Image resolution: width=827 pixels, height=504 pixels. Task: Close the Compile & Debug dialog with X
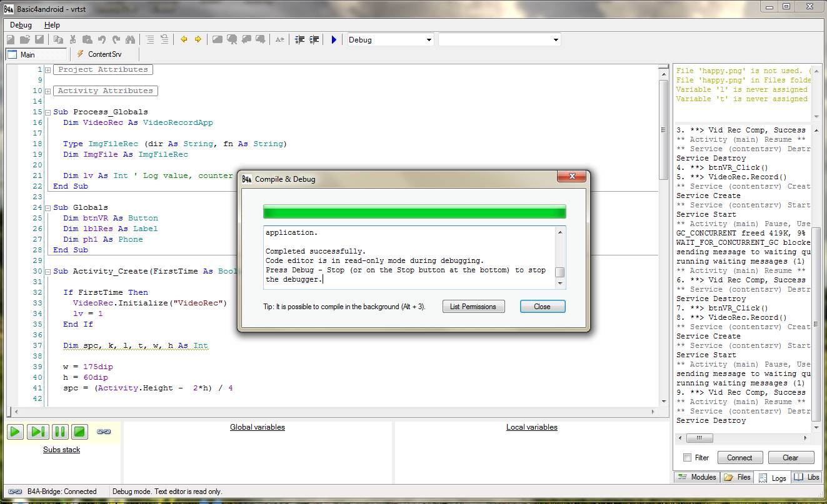pyautogui.click(x=572, y=177)
